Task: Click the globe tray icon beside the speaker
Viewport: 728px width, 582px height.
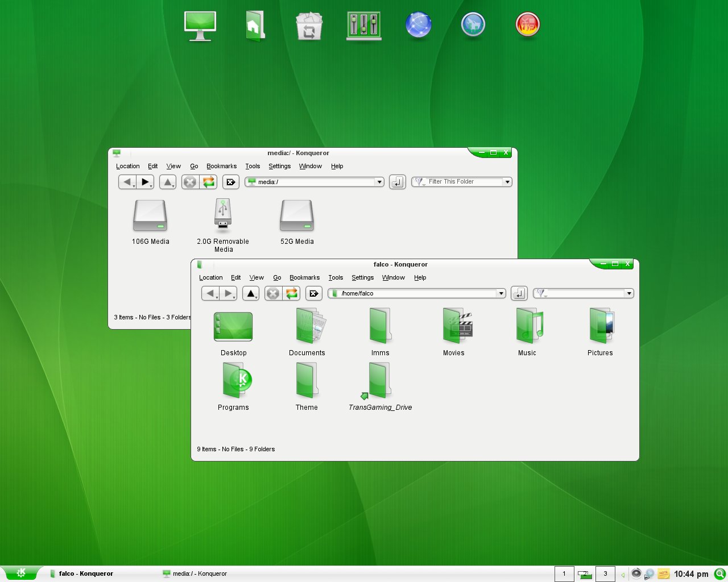Action: [x=650, y=573]
